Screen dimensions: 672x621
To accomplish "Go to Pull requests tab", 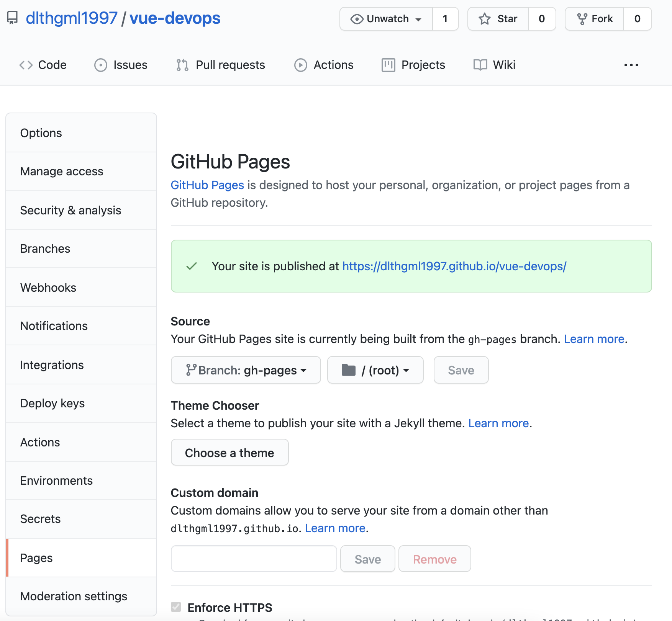I will [x=221, y=65].
